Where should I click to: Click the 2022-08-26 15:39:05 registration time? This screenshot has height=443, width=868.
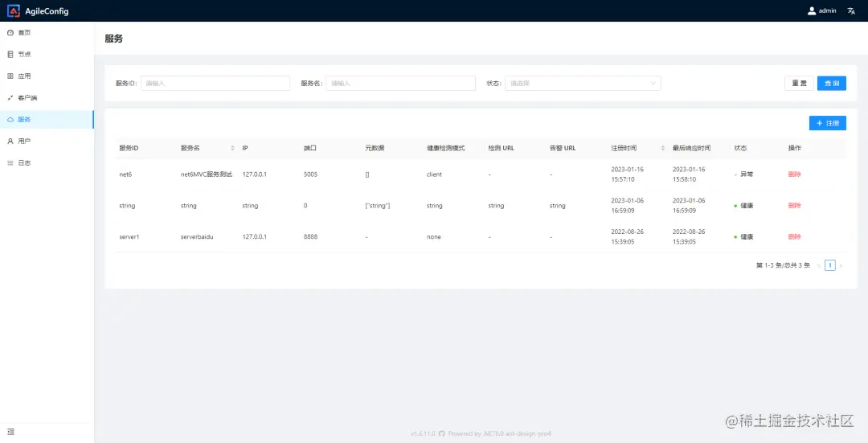pyautogui.click(x=627, y=236)
